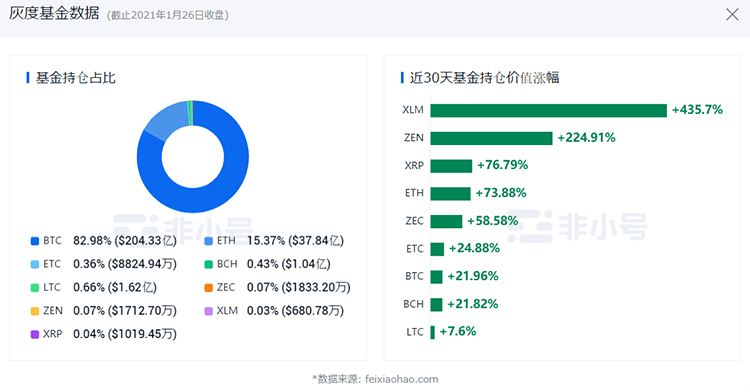
Task: Click the XLM bar in the growth chart
Action: click(548, 110)
